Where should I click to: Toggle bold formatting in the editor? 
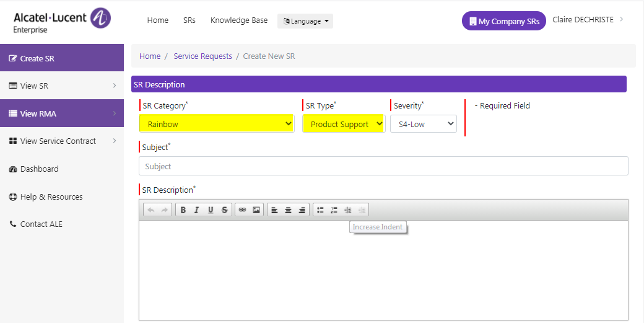pyautogui.click(x=183, y=210)
